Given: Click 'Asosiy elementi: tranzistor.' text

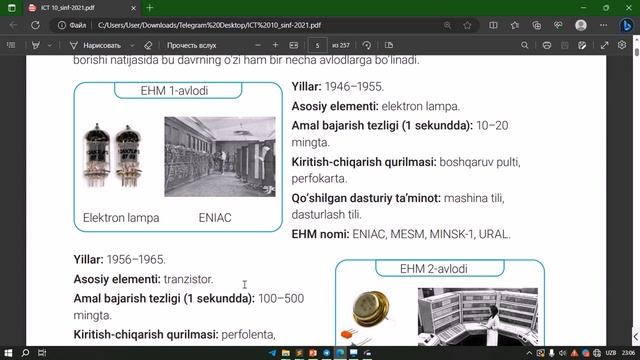Looking at the screenshot, I should (x=143, y=279).
